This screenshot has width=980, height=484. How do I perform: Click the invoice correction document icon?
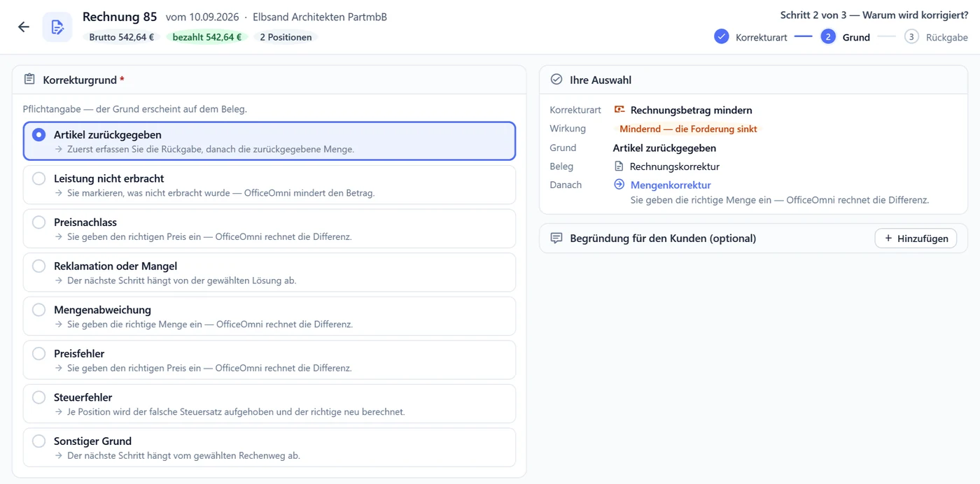(57, 27)
